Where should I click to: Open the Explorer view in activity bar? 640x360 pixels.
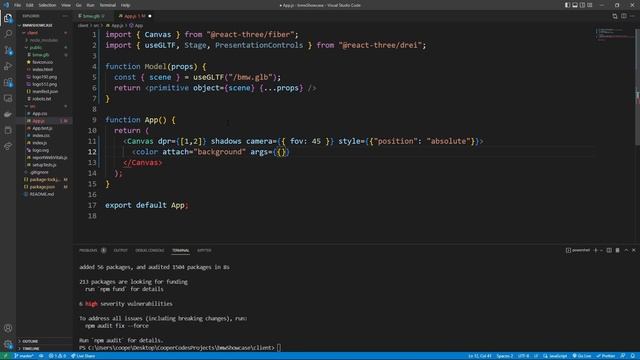(8, 18)
